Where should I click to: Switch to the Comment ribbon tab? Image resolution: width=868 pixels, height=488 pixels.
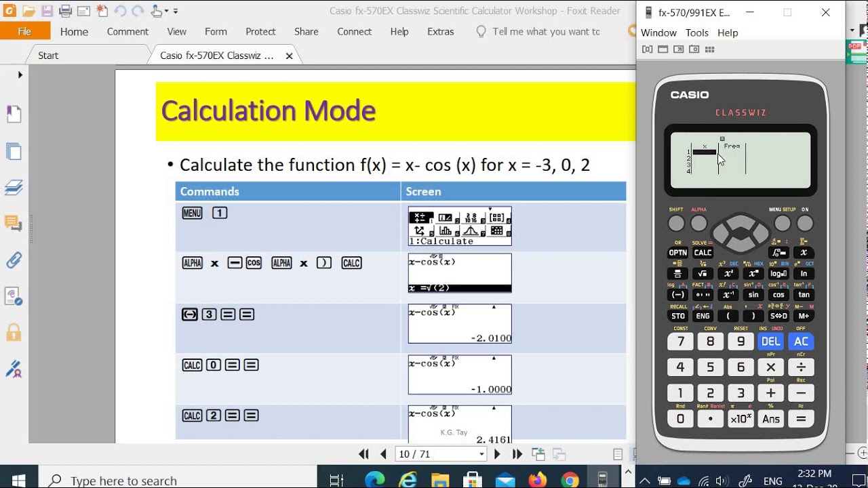127,31
